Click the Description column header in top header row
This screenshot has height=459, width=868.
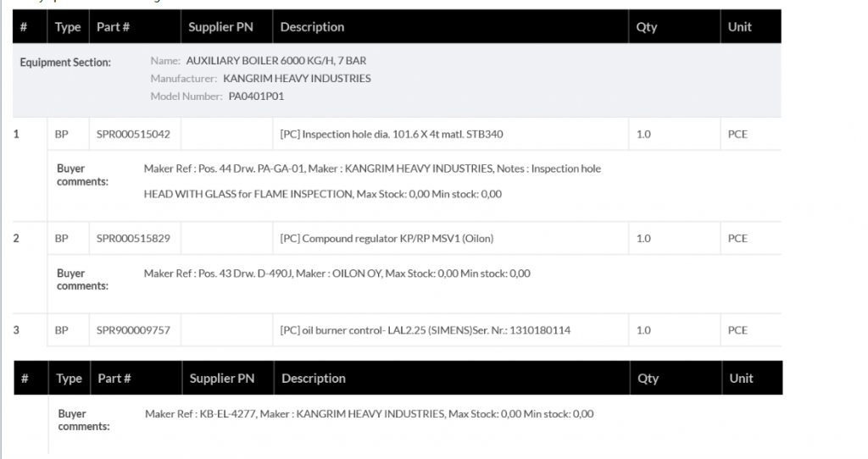pos(312,27)
